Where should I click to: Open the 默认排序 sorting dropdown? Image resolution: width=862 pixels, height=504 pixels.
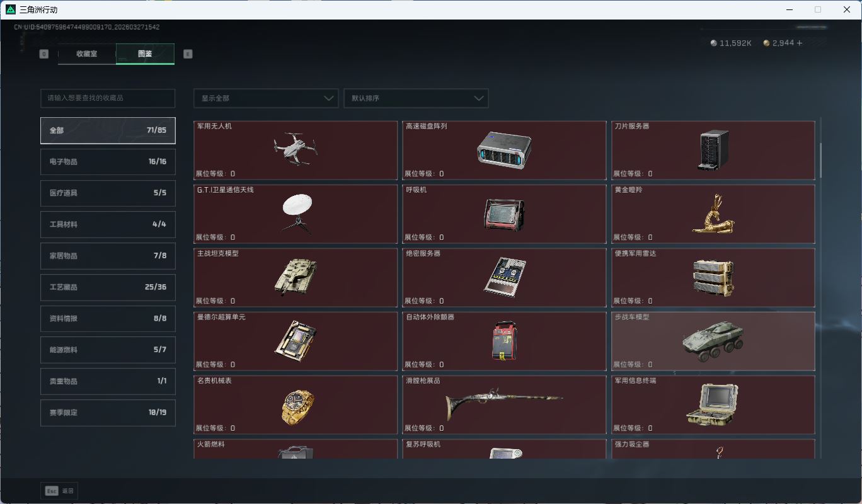(416, 98)
